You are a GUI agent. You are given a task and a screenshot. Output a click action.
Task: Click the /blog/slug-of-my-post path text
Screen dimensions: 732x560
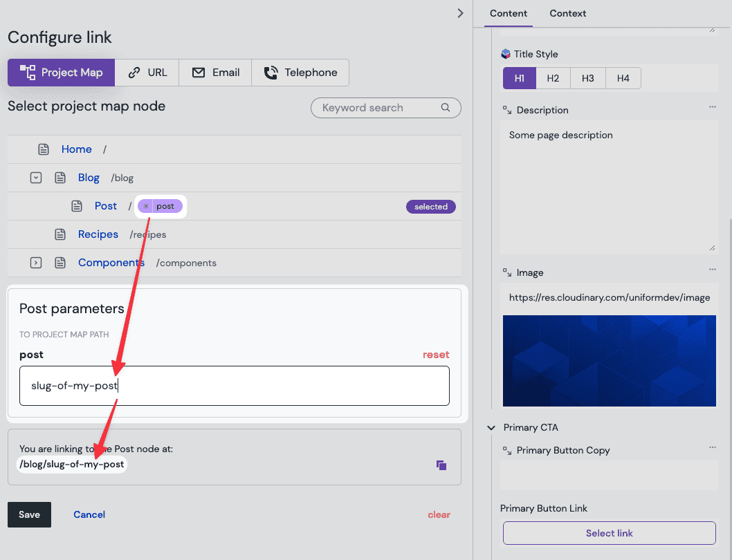pos(72,465)
